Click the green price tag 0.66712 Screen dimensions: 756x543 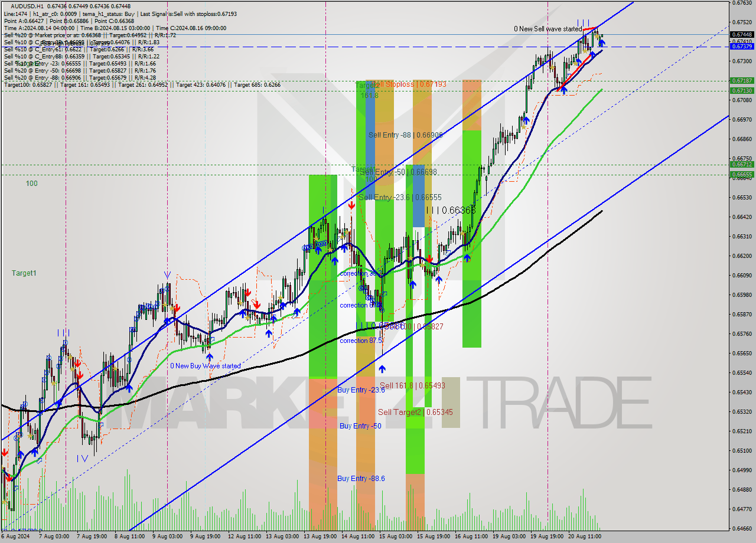[x=742, y=165]
